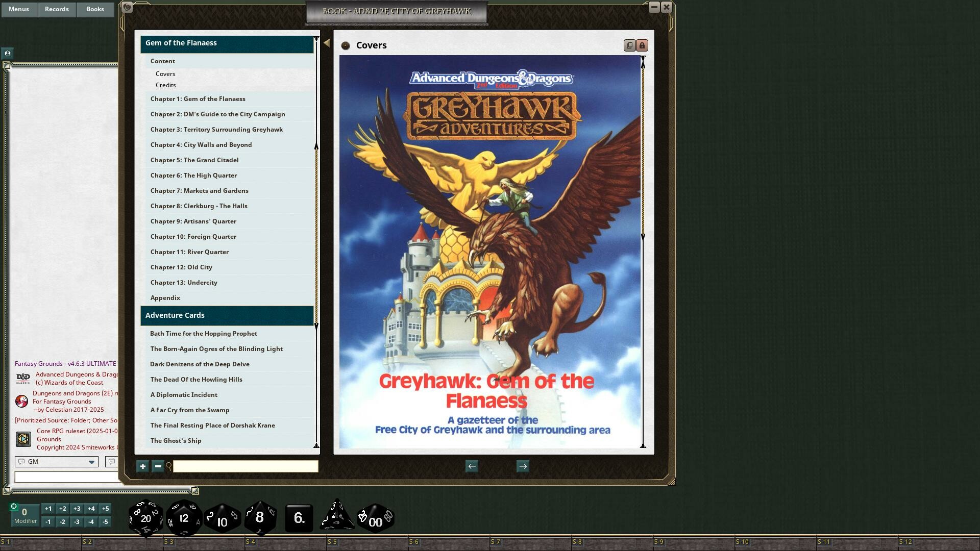This screenshot has height=551, width=980.
Task: Roll the d12 die in the dice tray
Action: 184,518
